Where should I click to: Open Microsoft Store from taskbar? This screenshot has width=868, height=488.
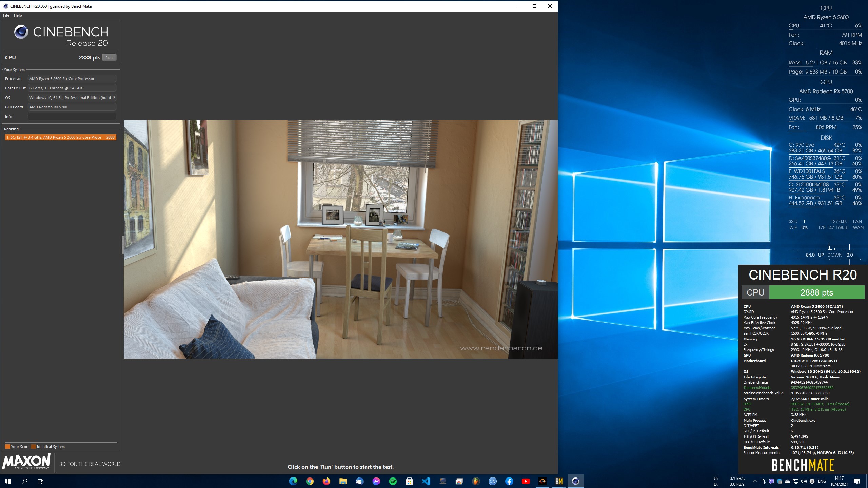click(409, 481)
